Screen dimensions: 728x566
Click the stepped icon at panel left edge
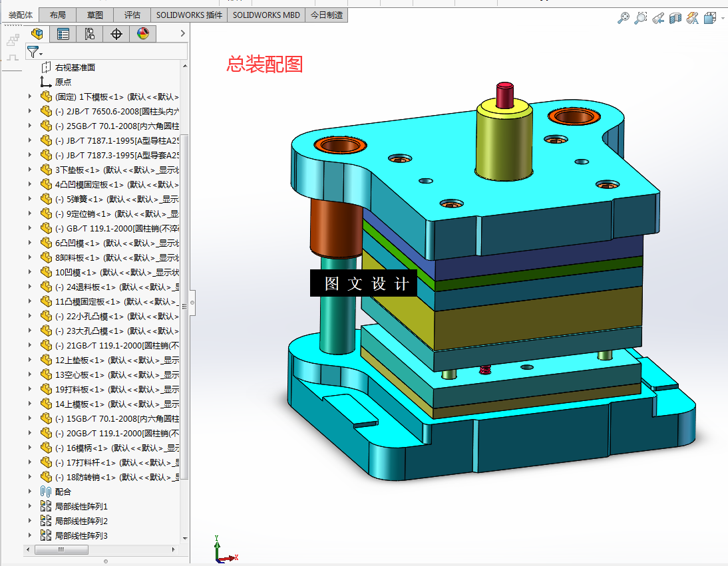pyautogui.click(x=13, y=41)
